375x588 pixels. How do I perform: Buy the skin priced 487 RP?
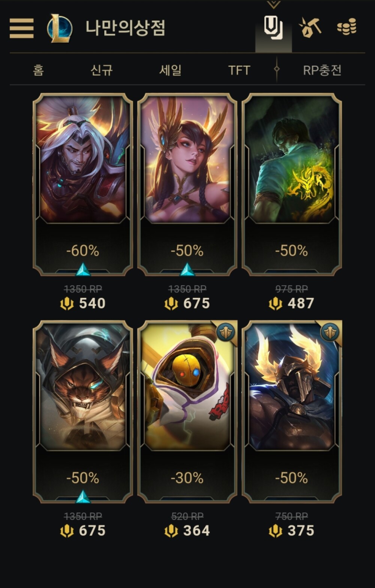pyautogui.click(x=291, y=184)
